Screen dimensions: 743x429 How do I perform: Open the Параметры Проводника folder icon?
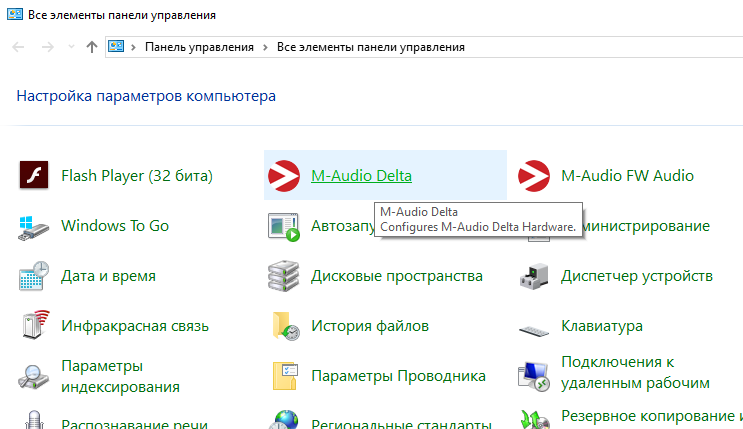[285, 376]
